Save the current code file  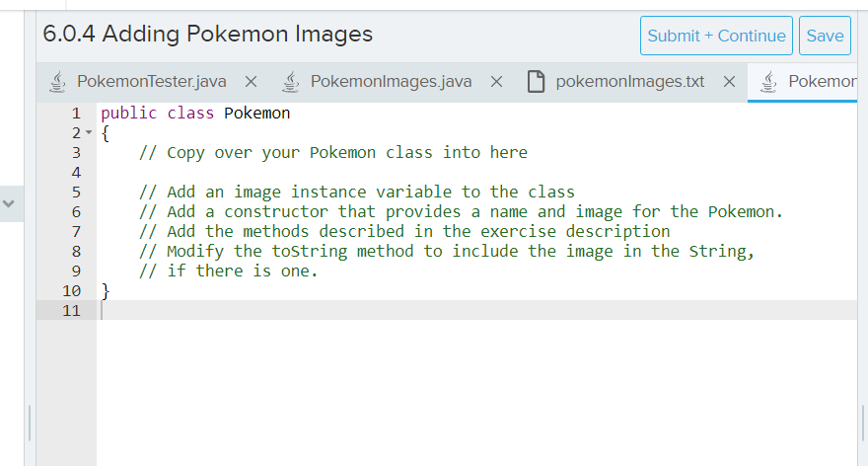point(825,36)
